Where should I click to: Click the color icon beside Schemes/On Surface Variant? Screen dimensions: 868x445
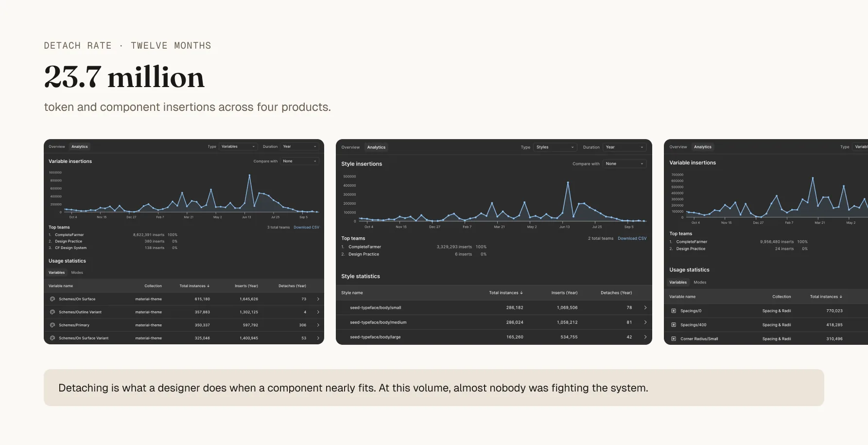coord(52,338)
